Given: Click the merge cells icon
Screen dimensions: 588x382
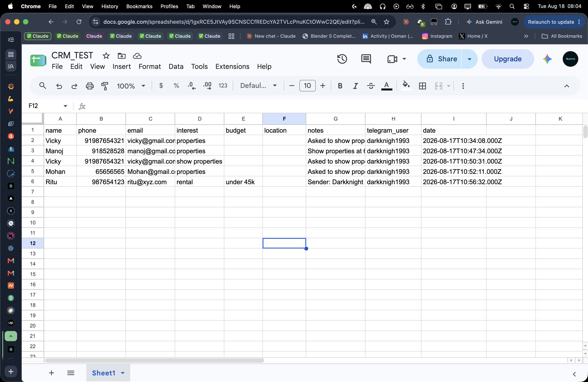Looking at the screenshot, I should click(x=438, y=86).
